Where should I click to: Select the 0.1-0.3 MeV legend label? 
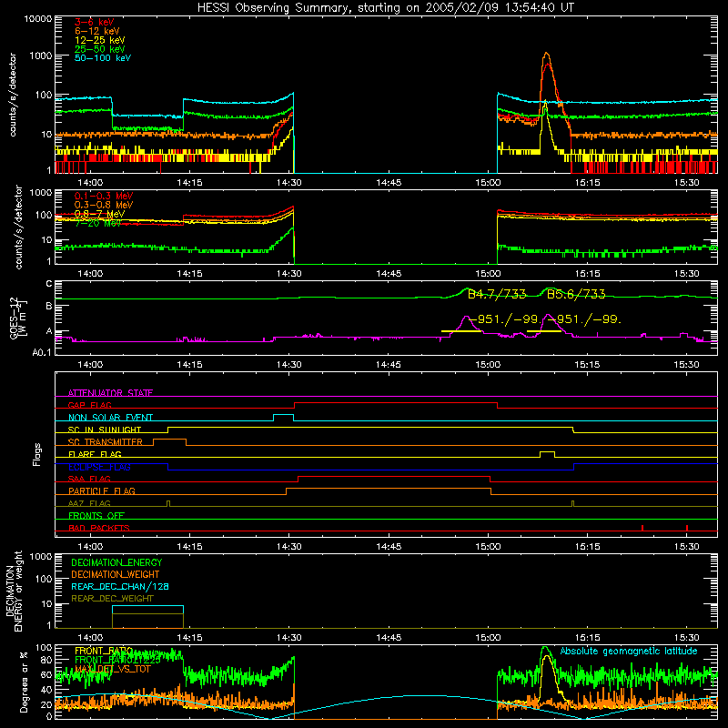pyautogui.click(x=104, y=196)
